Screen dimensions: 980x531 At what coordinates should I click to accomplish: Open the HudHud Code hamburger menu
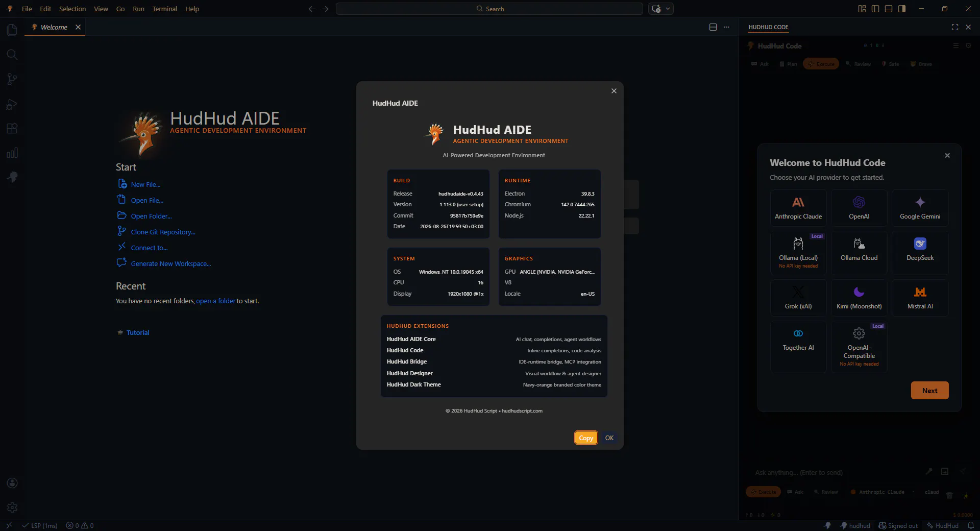(x=956, y=45)
